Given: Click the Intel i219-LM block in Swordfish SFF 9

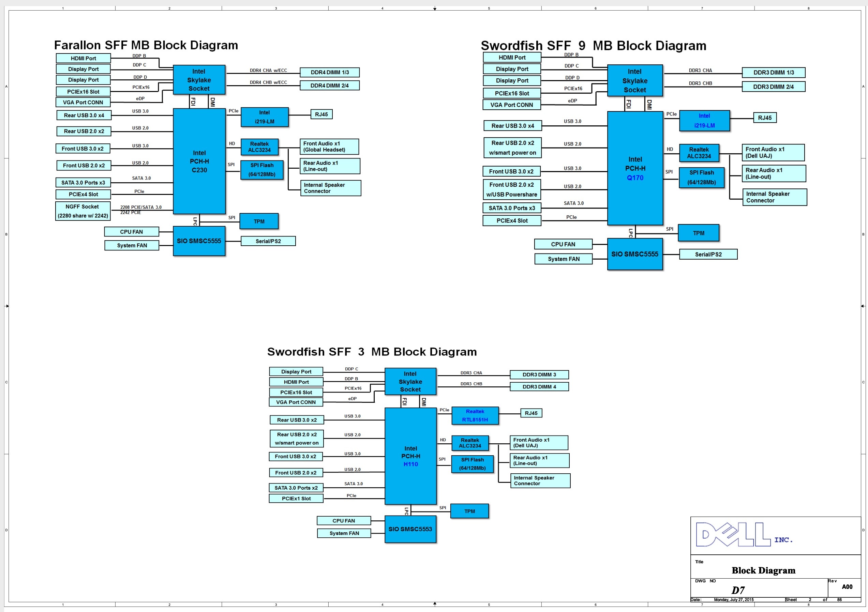Looking at the screenshot, I should click(x=705, y=121).
